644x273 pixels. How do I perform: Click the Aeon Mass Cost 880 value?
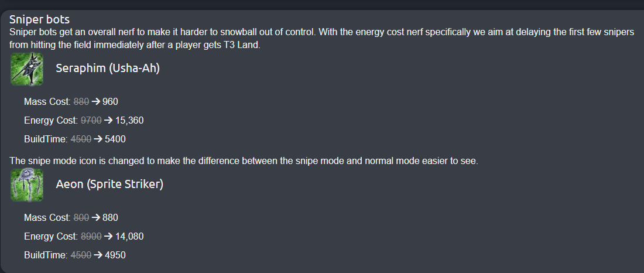point(110,217)
